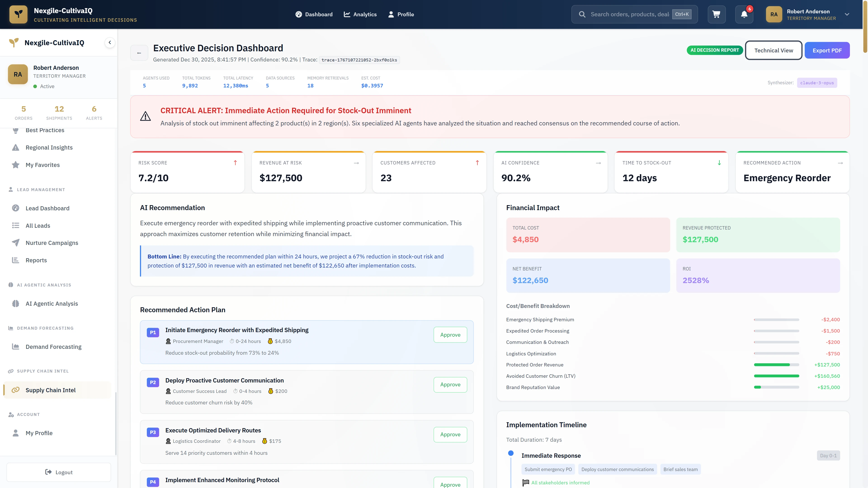Viewport: 868px width, 488px height.
Task: Select the AI Agentic Analysis sidebar icon
Action: (16, 303)
